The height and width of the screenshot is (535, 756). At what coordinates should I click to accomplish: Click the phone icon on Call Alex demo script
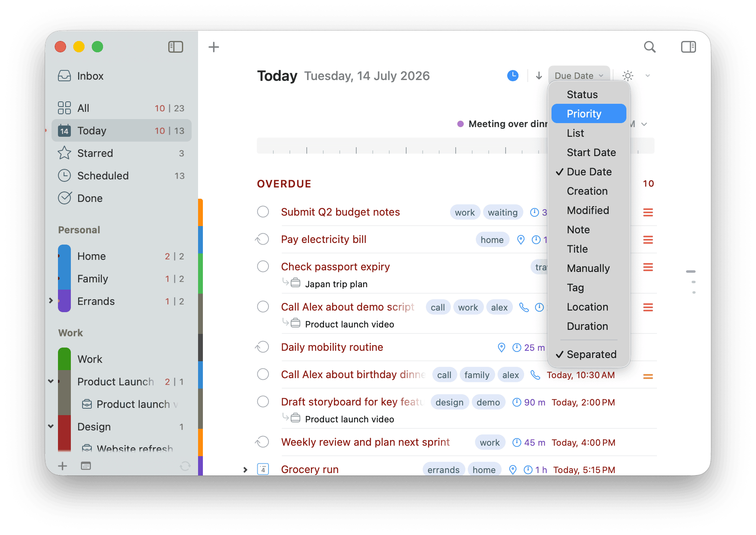pyautogui.click(x=524, y=307)
